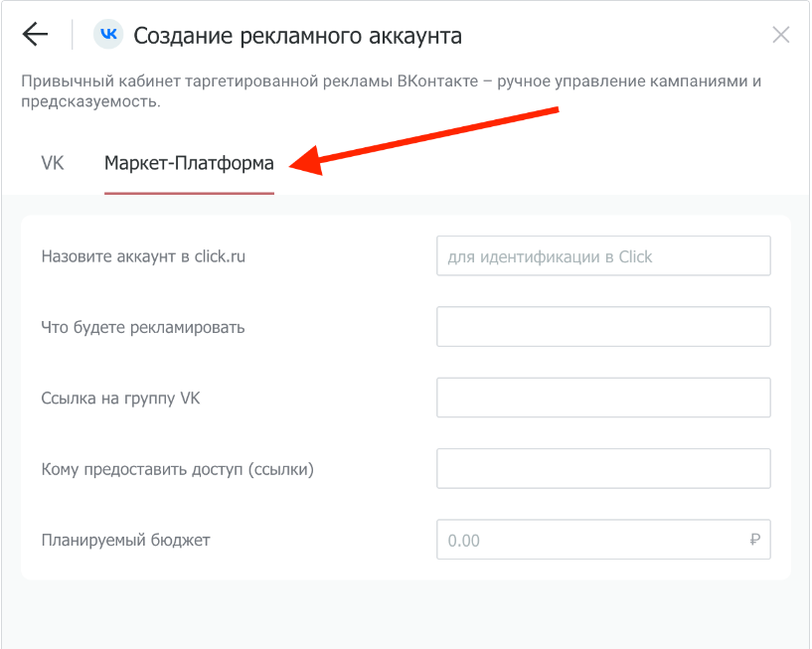Switch to the VK tab

(x=53, y=163)
